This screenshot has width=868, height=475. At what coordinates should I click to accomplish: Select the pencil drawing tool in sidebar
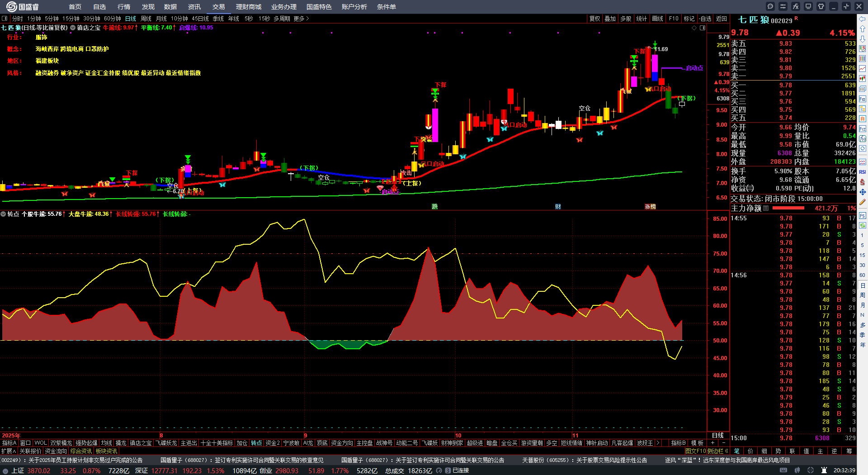pos(863,202)
